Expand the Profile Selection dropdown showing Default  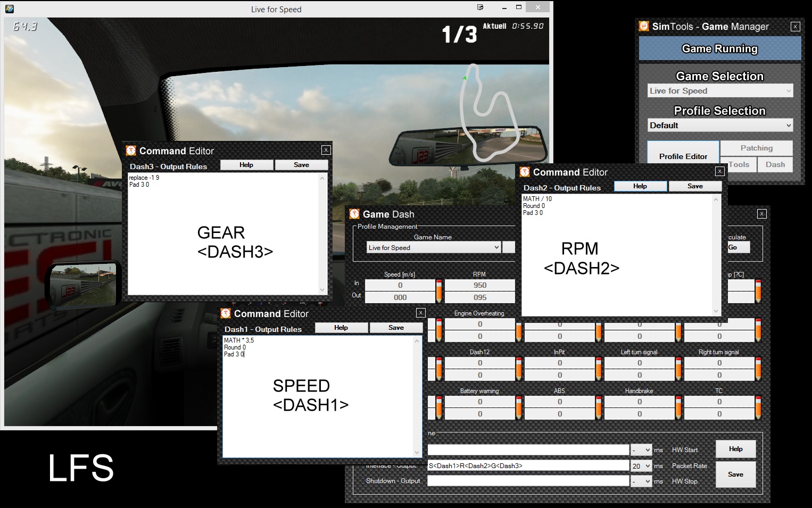point(720,125)
